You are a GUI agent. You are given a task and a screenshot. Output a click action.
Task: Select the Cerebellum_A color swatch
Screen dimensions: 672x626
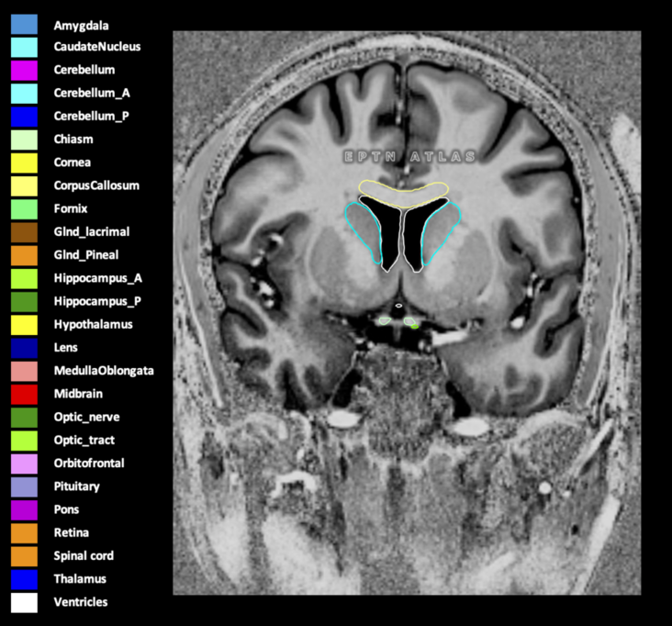click(x=24, y=94)
